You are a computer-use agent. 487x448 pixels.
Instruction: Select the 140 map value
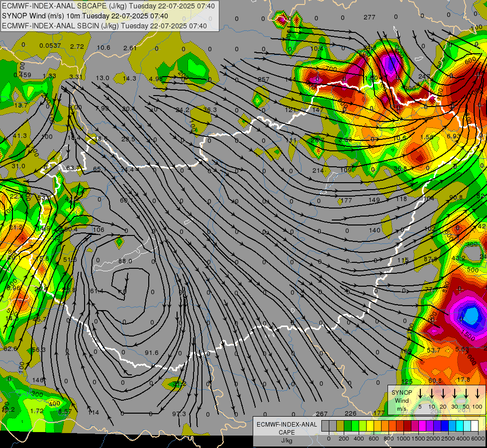click(375, 230)
